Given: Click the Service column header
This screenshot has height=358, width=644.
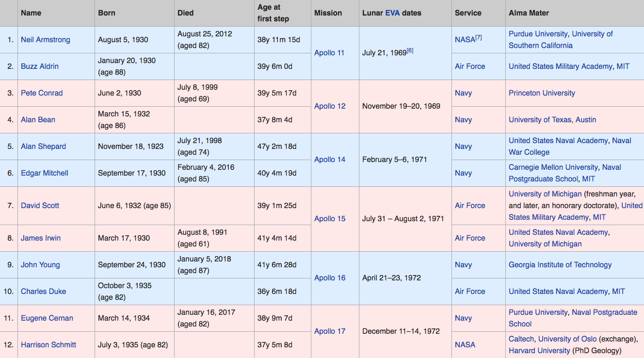Looking at the screenshot, I should tap(467, 13).
